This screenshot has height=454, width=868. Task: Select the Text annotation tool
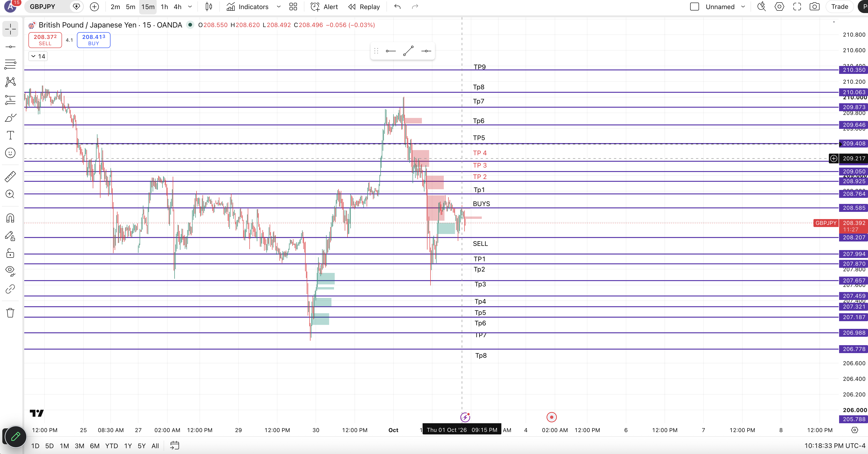[x=10, y=135]
